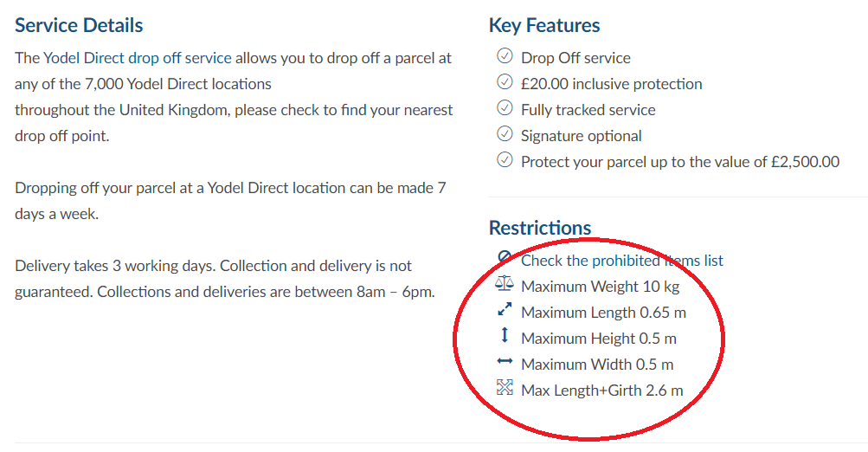This screenshot has height=452, width=868.
Task: Click the weight scales icon
Action: click(505, 284)
